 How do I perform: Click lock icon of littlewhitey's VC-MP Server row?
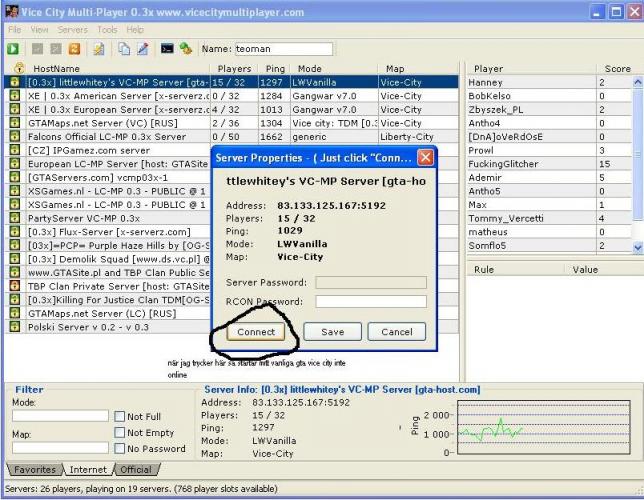tap(15, 82)
